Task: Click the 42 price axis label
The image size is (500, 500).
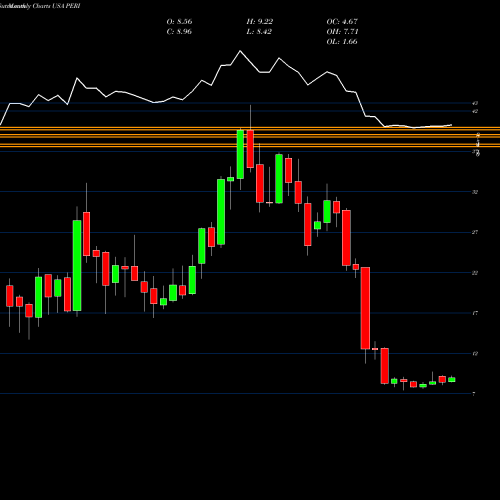Action: [x=475, y=111]
